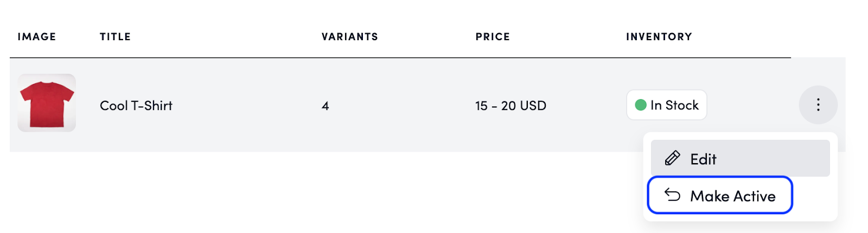This screenshot has width=868, height=233.
Task: Open the Cool T-Shirt product title
Action: tap(136, 106)
